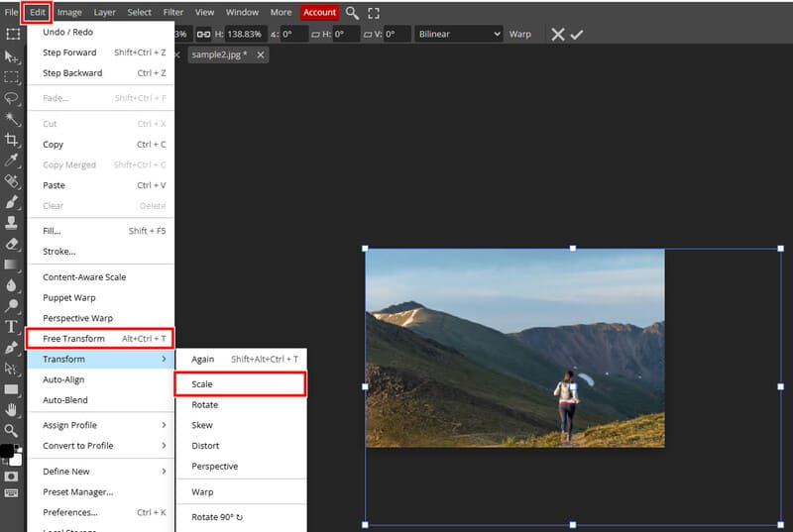Image resolution: width=793 pixels, height=532 pixels.
Task: Open the Image menu
Action: [69, 12]
